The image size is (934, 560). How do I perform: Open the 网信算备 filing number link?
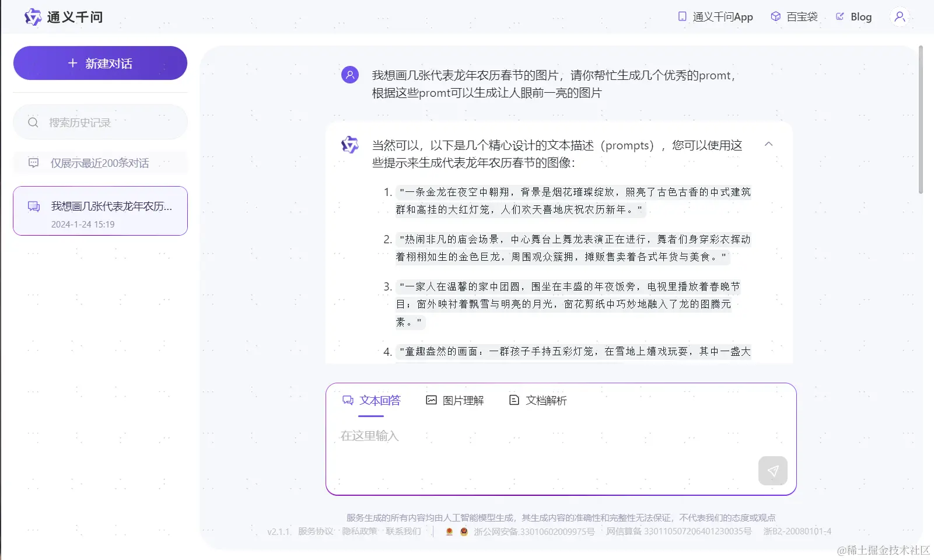pos(679,531)
